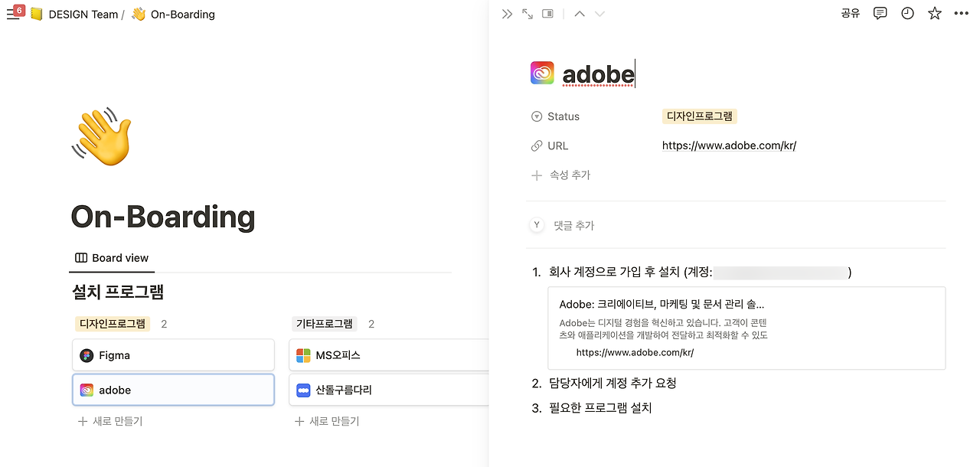Click the 디자인프로그램 column group tag
980x467 pixels.
pyautogui.click(x=113, y=324)
